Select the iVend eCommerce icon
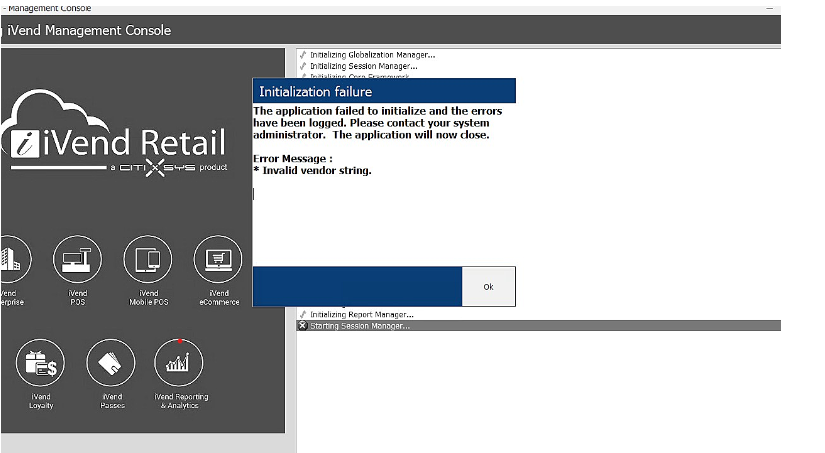This screenshot has height=453, width=825. click(217, 261)
